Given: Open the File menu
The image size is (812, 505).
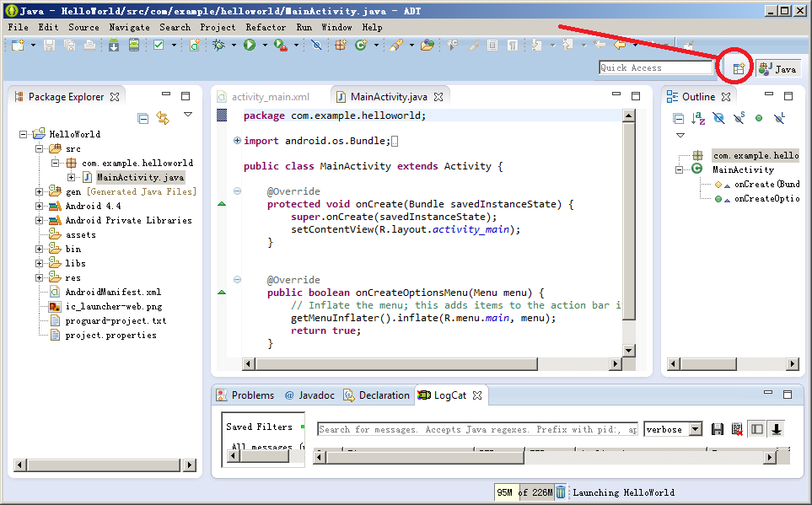Looking at the screenshot, I should click(18, 28).
